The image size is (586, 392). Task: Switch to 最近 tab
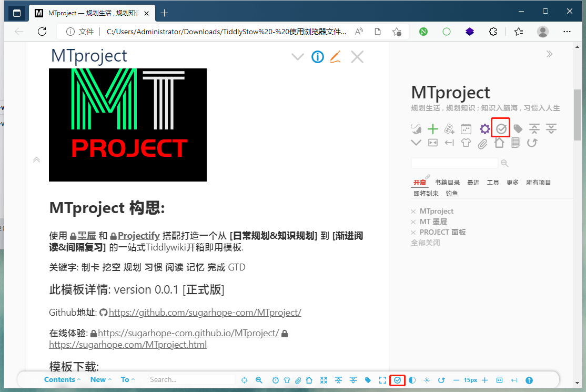point(473,183)
